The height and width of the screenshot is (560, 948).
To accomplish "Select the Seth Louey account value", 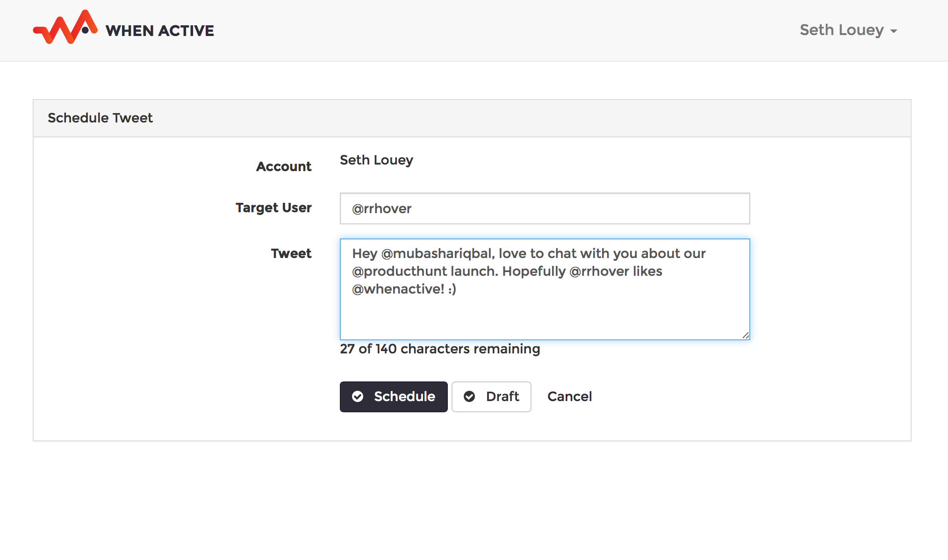I will (x=376, y=160).
